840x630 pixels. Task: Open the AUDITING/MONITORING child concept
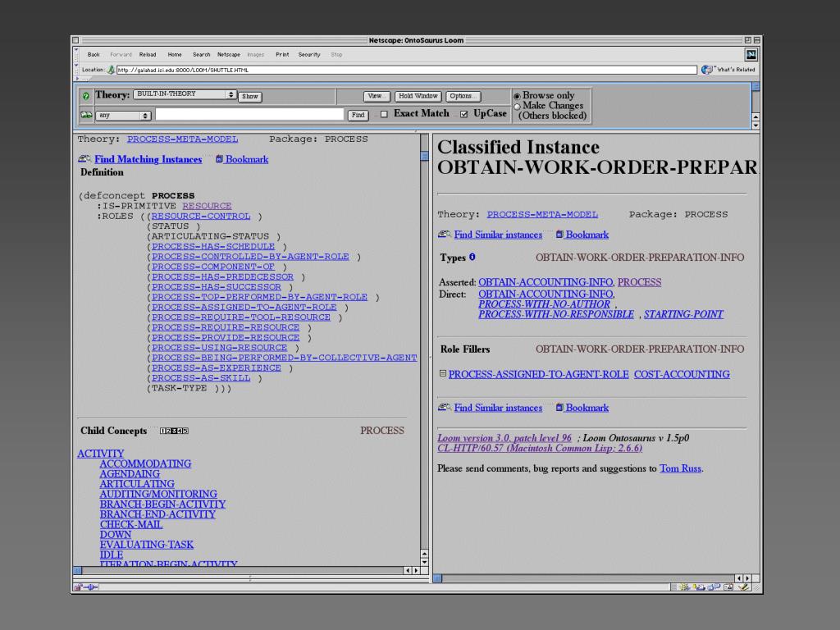tap(158, 494)
